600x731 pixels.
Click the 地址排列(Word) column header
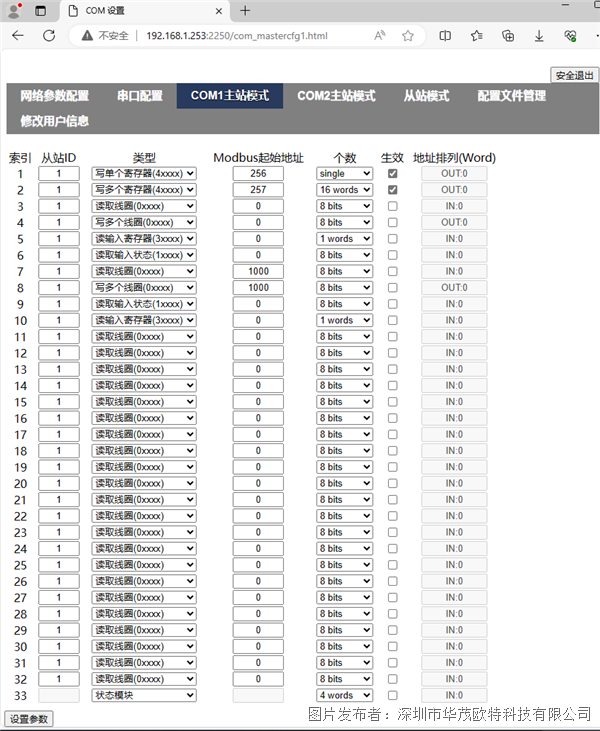455,158
